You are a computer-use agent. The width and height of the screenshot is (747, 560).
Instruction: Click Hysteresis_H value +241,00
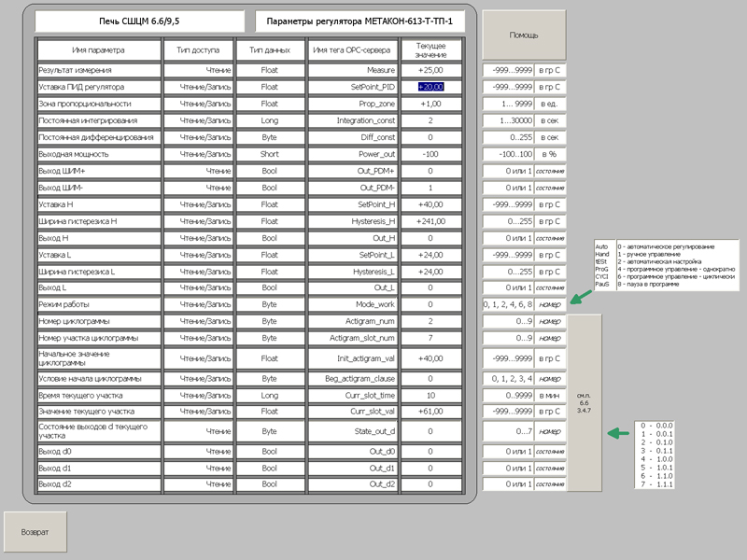click(x=431, y=221)
